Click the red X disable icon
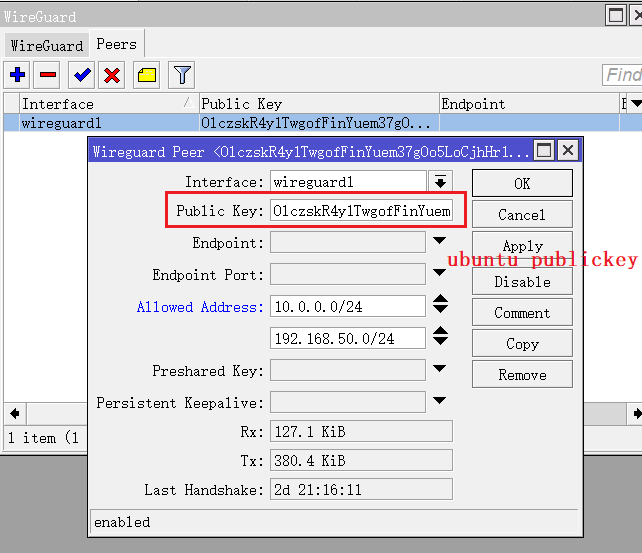Screen dimensions: 642x553 tap(112, 75)
